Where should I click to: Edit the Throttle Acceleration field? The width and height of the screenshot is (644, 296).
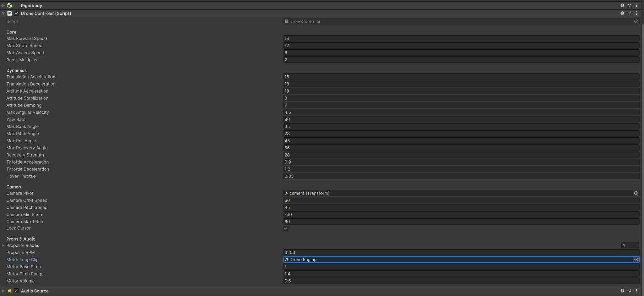461,162
